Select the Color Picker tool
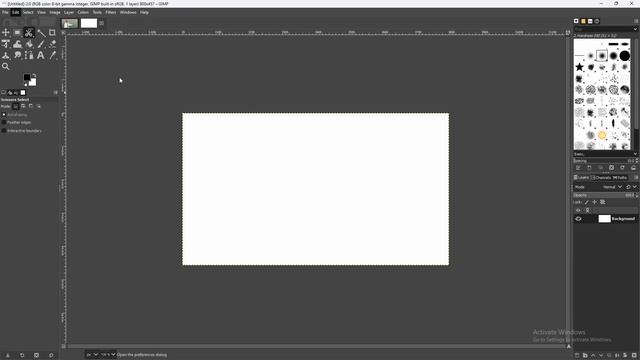The height and width of the screenshot is (360, 640). click(x=52, y=55)
